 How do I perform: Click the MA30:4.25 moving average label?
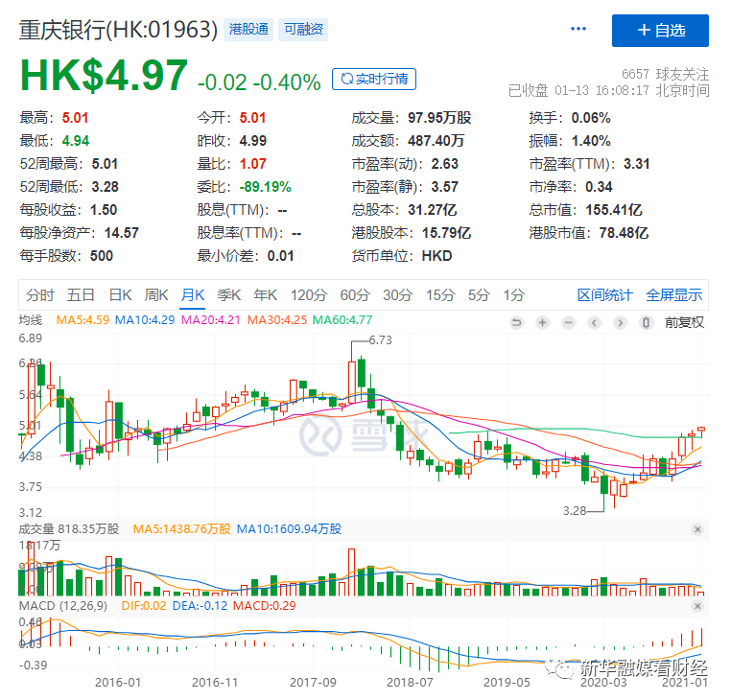pyautogui.click(x=277, y=320)
